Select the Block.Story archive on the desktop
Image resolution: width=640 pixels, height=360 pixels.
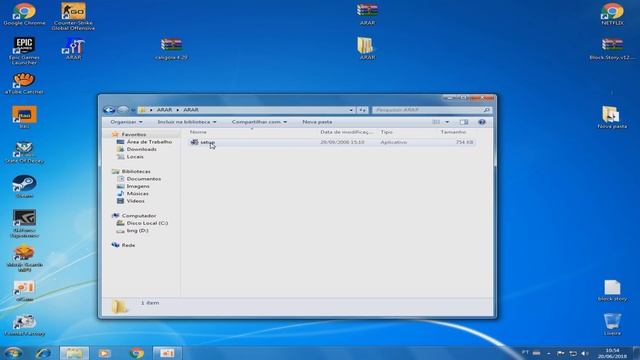[612, 49]
